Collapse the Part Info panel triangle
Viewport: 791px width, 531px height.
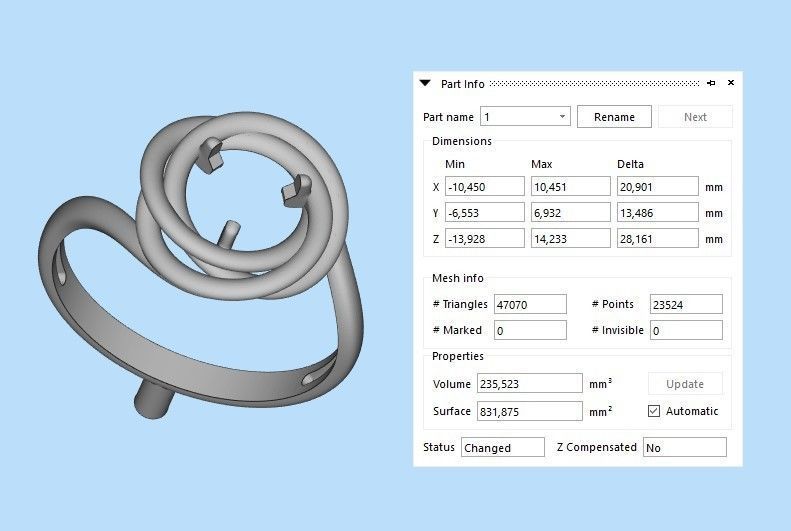(x=425, y=83)
